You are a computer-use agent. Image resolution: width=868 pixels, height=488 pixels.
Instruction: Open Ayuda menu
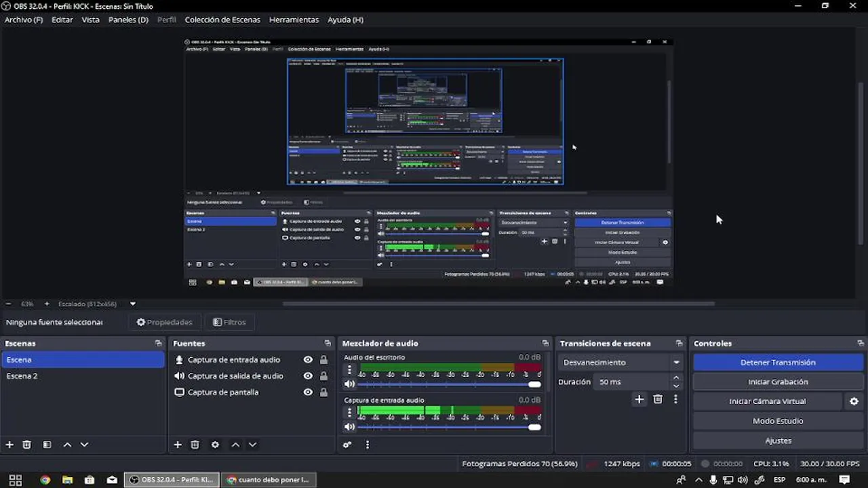coord(346,20)
